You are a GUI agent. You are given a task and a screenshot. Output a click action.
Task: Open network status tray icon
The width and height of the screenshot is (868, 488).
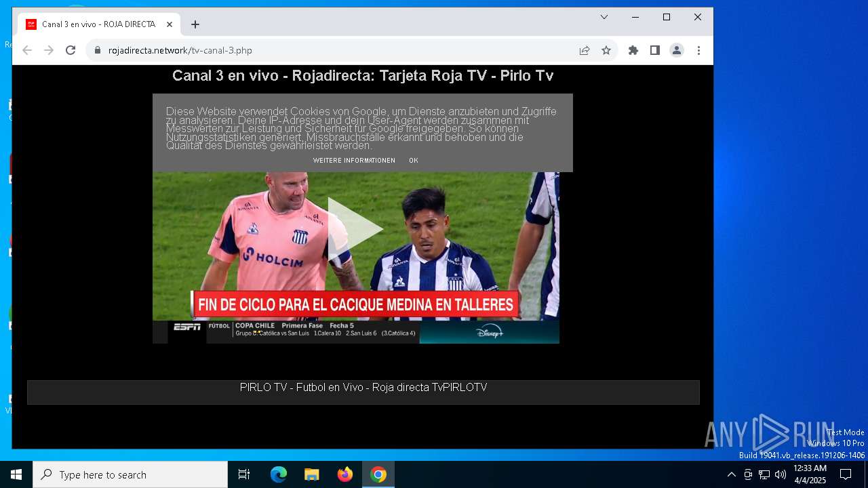coord(764,474)
